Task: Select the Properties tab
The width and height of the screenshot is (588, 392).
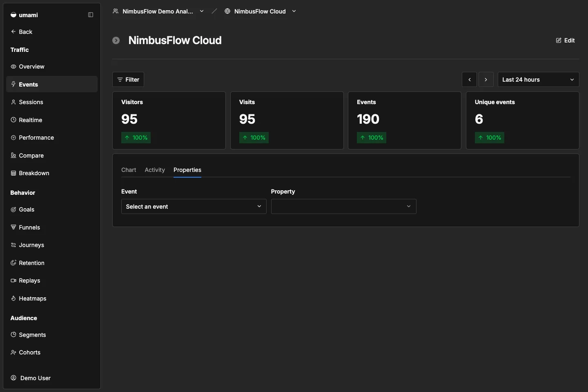Action: click(187, 170)
